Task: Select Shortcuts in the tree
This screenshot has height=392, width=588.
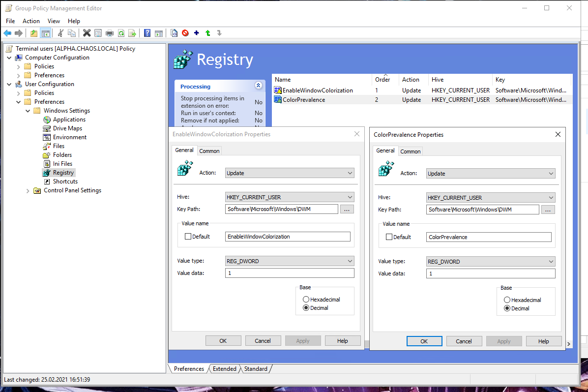Action: 65,181
